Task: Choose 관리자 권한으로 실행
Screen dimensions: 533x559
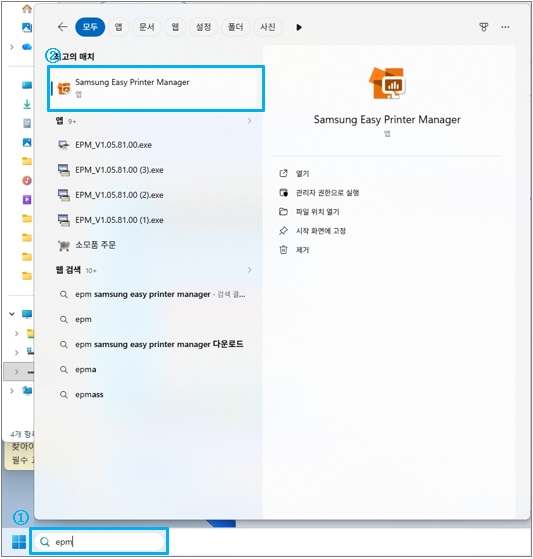Action: (327, 193)
